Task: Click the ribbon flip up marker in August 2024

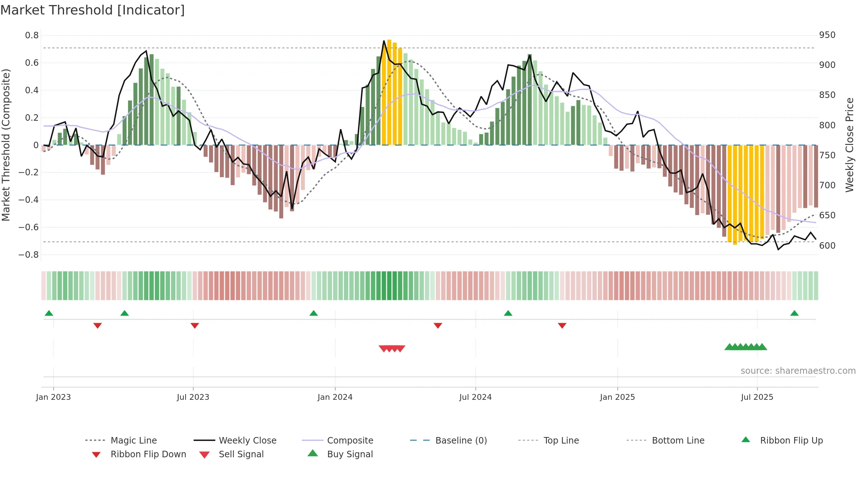Action: [x=508, y=313]
